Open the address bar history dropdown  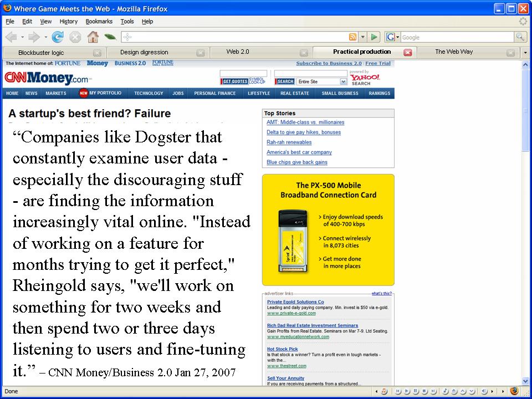362,37
